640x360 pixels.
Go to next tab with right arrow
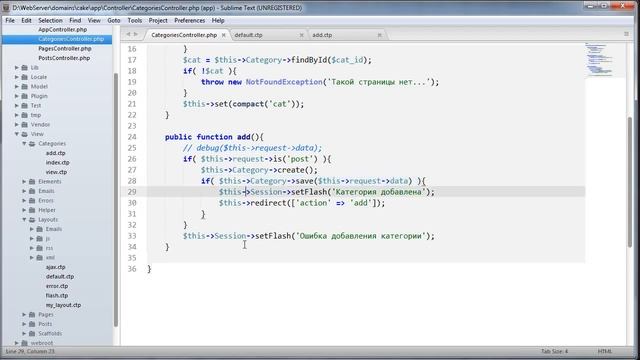tap(136, 34)
